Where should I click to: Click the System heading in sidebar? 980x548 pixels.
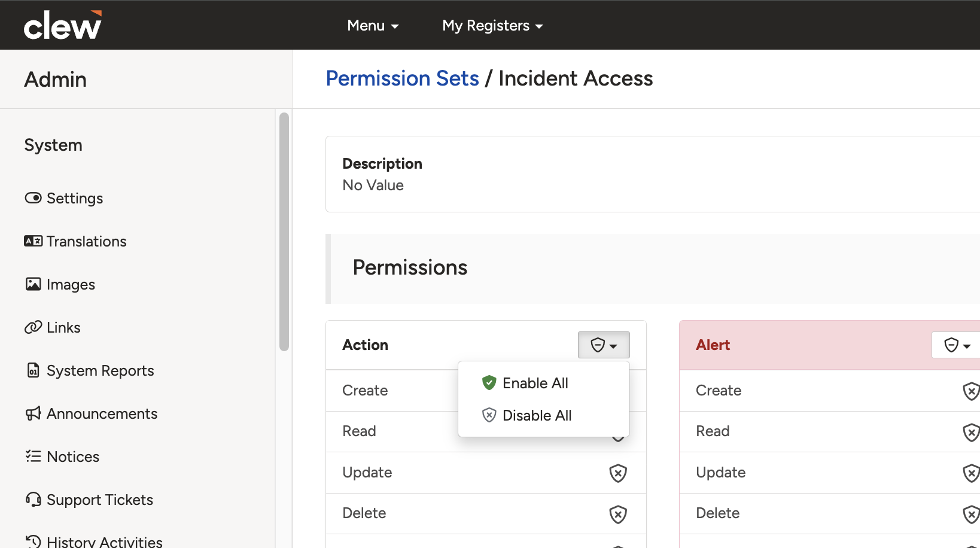coord(53,145)
